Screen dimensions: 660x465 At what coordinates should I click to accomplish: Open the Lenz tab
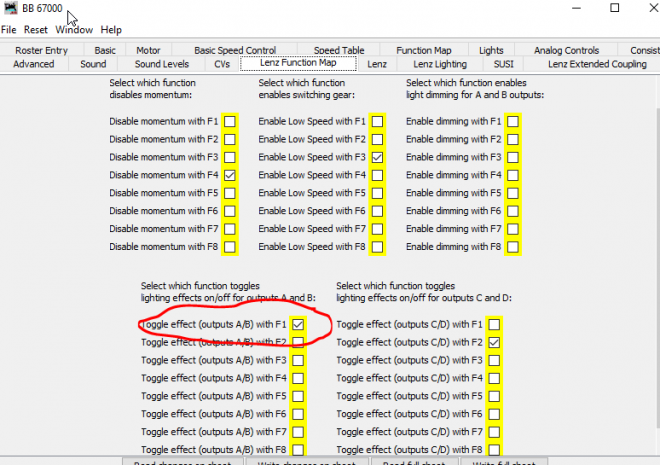click(377, 64)
